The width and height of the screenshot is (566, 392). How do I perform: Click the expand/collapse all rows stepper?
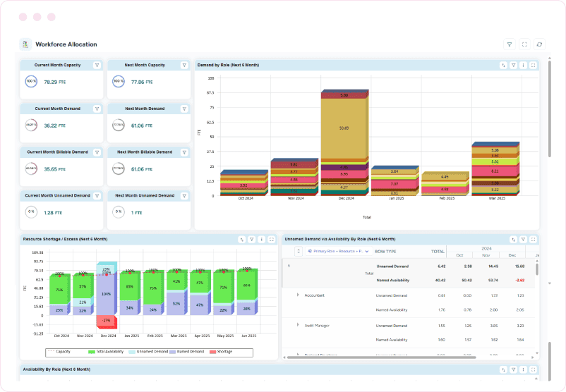(x=298, y=252)
